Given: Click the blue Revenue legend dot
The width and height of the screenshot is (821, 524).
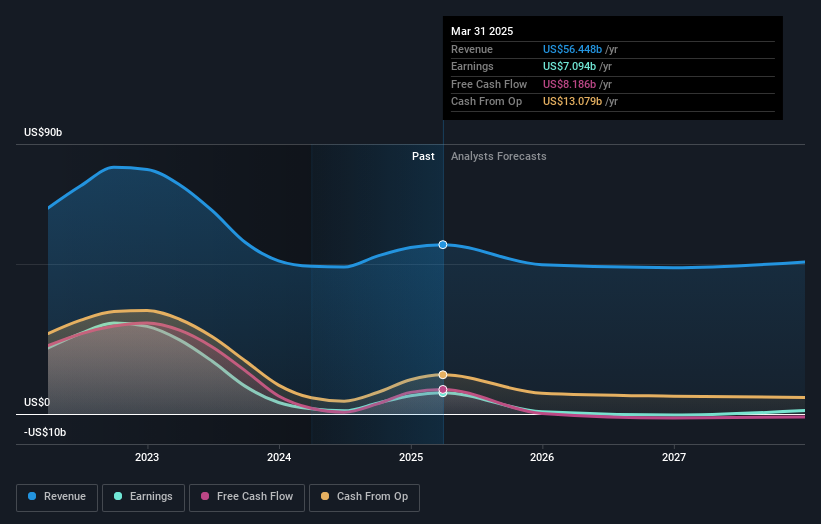Looking at the screenshot, I should pos(32,496).
